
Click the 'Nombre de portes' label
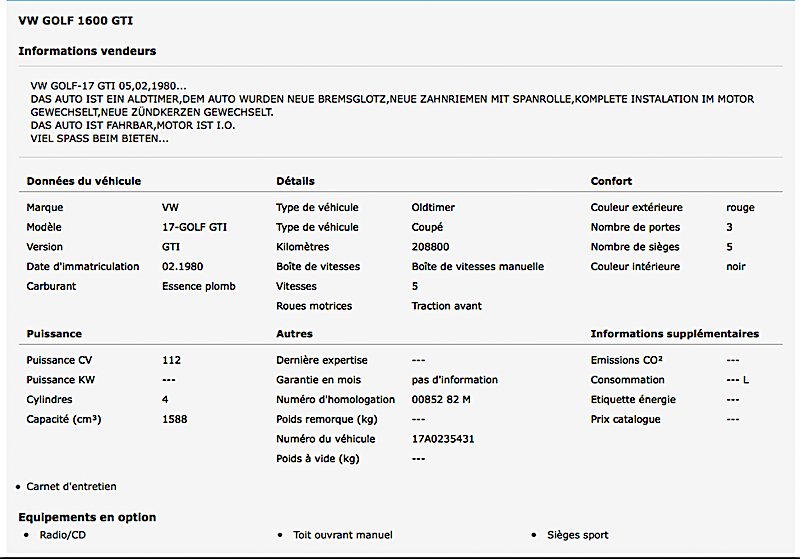tap(635, 227)
